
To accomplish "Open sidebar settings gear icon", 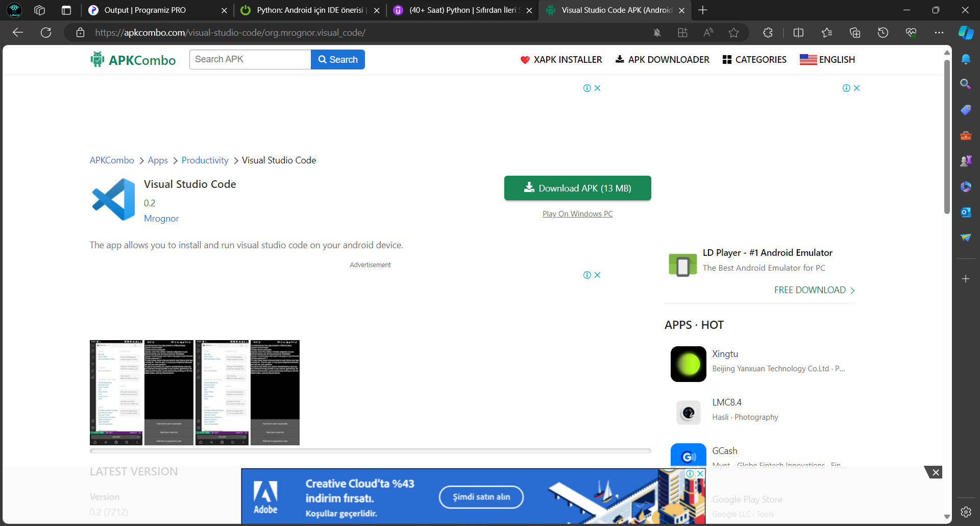I will 966,512.
